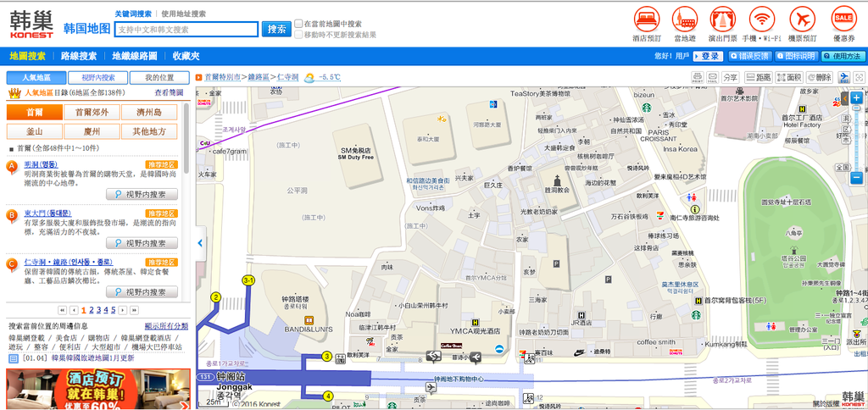Print the map with printer icon
Viewport: 868px width, 410px height.
pos(698,77)
